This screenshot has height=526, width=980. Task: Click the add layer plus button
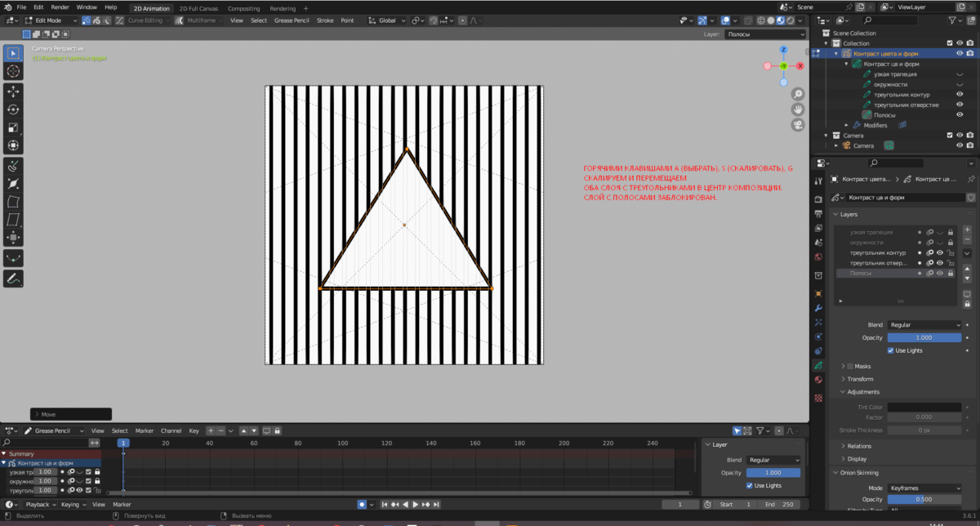[967, 230]
